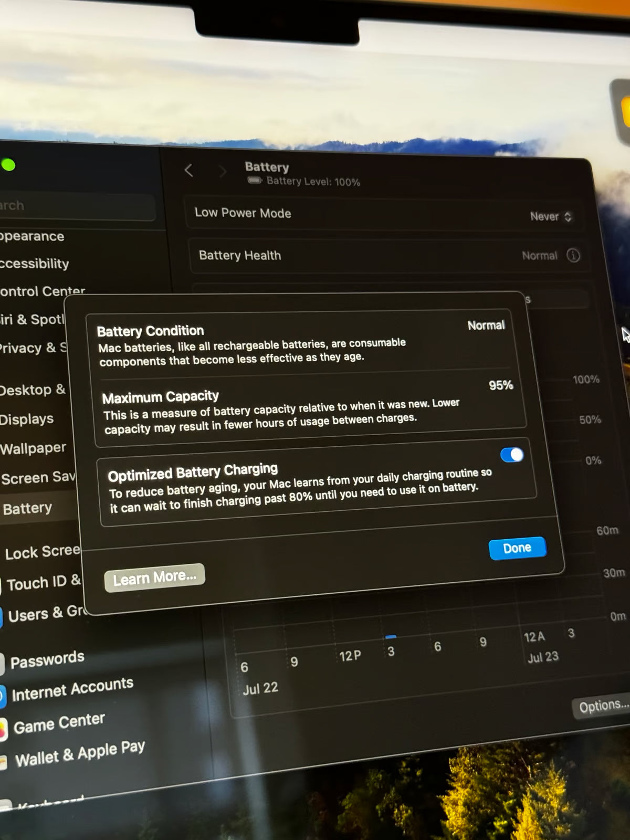This screenshot has width=630, height=840.
Task: Click the Learn More... button
Action: 154,577
